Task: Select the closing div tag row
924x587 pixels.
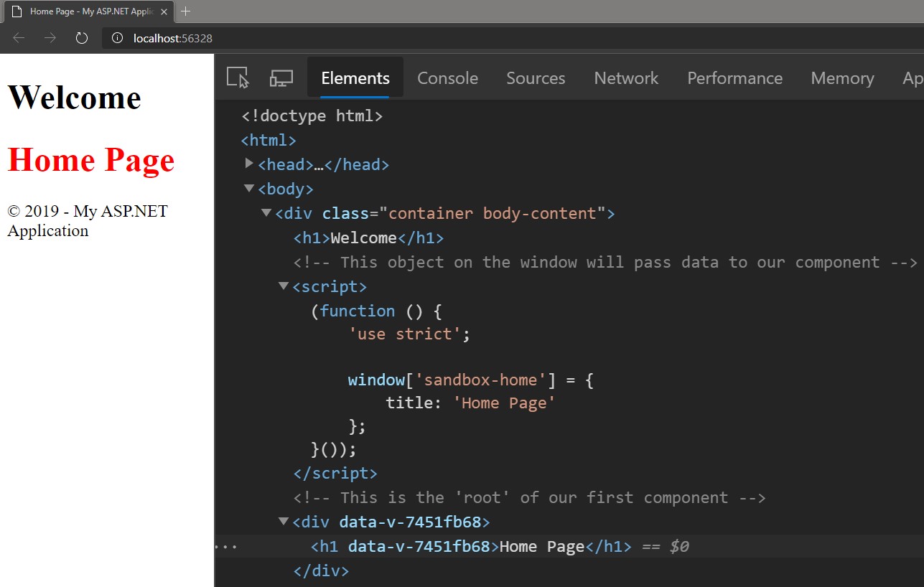Action: (x=321, y=571)
